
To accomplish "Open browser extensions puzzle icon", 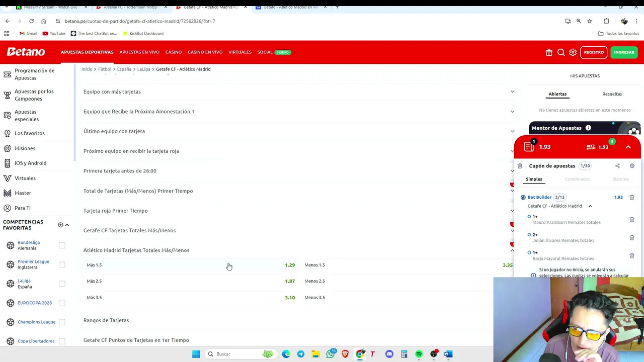I will click(x=606, y=21).
